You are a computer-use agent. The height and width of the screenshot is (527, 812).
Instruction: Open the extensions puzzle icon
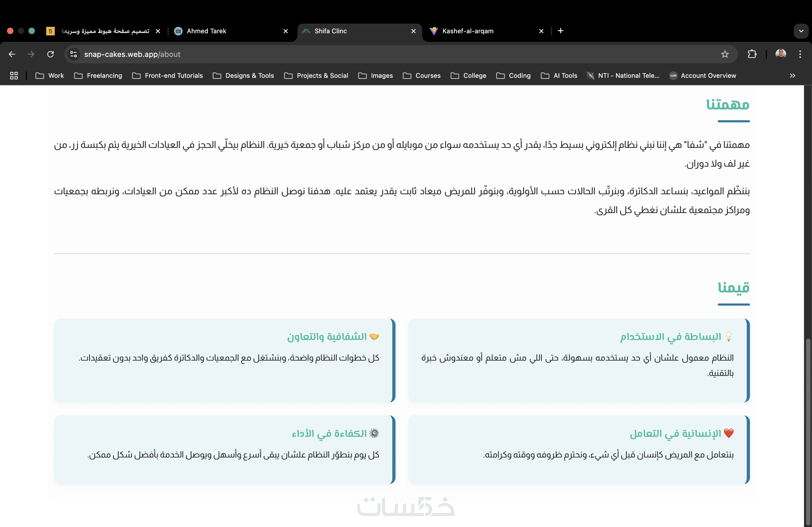pyautogui.click(x=752, y=54)
